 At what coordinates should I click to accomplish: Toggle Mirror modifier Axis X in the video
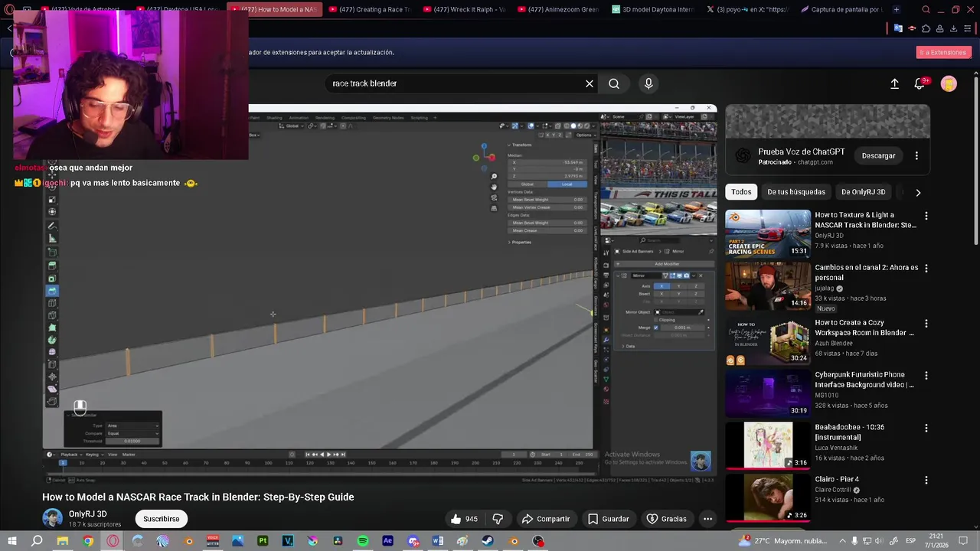[661, 286]
